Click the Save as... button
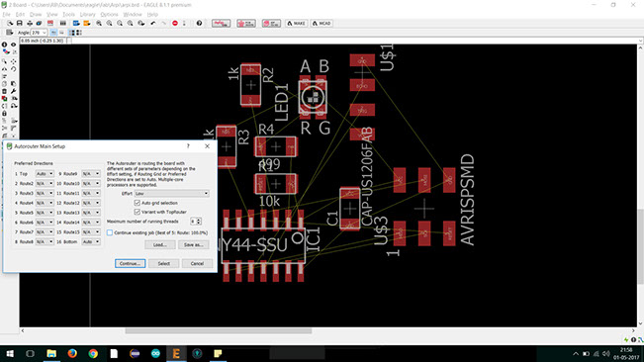Screen dimensions: 644x362 pyautogui.click(x=194, y=244)
